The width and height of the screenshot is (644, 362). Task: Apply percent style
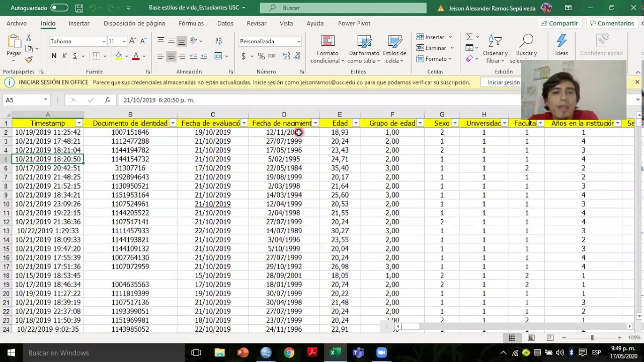[261, 56]
